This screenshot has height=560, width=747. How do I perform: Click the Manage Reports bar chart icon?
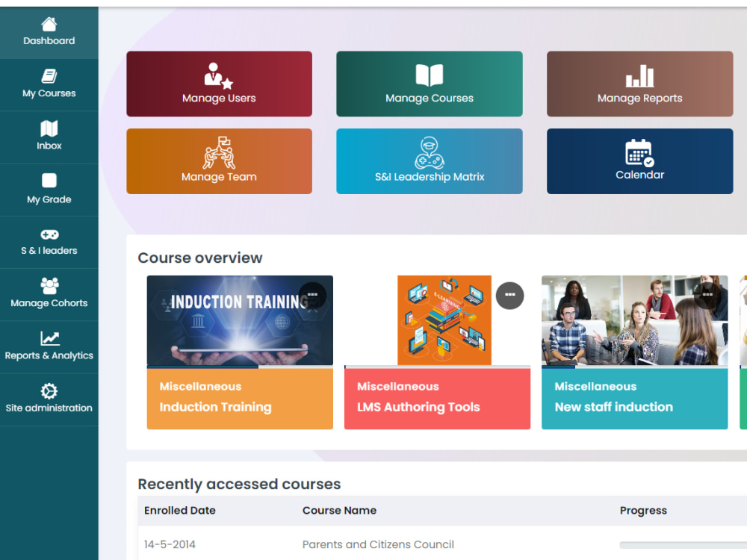(x=640, y=76)
